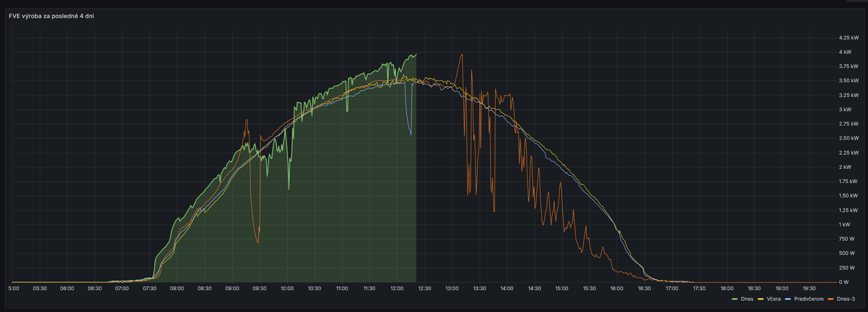Viewport: 868px width, 312px height.
Task: Click the '15:00' time axis label
Action: (562, 288)
